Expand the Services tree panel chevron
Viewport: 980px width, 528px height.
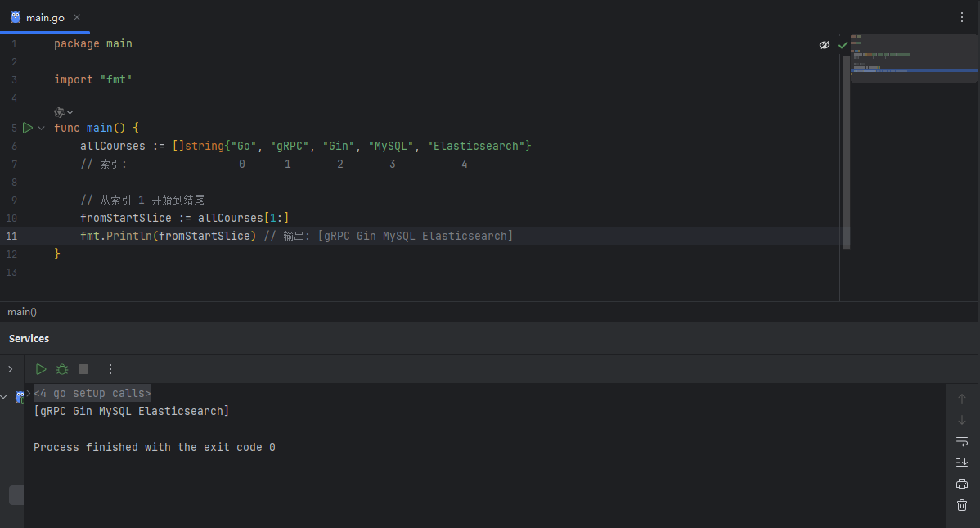click(10, 369)
